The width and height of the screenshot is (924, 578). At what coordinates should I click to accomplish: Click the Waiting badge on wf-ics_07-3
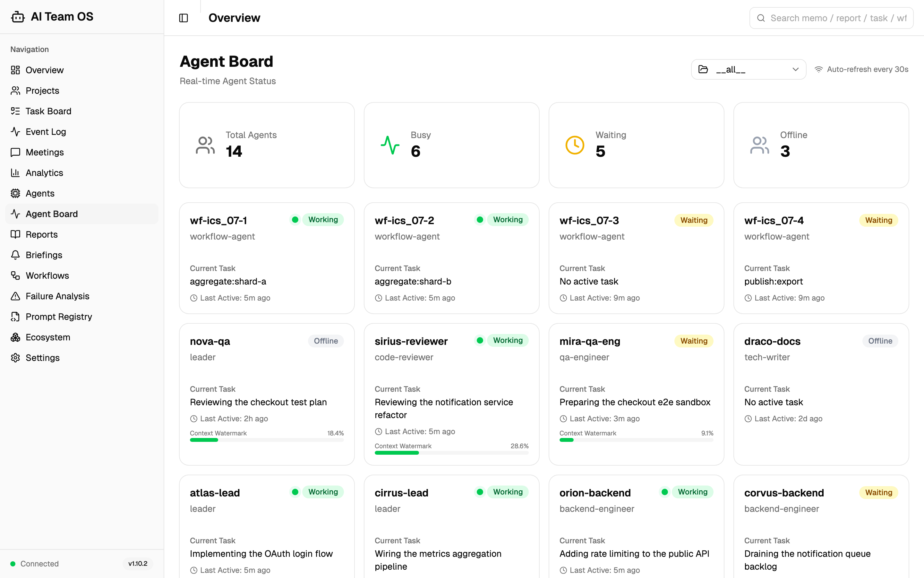(694, 220)
